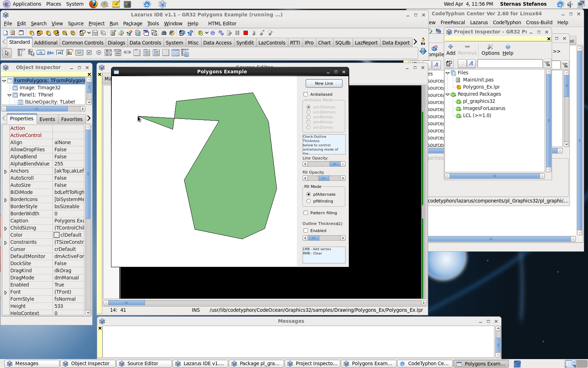
Task: Collapse Required Packages node
Action: pos(448,94)
